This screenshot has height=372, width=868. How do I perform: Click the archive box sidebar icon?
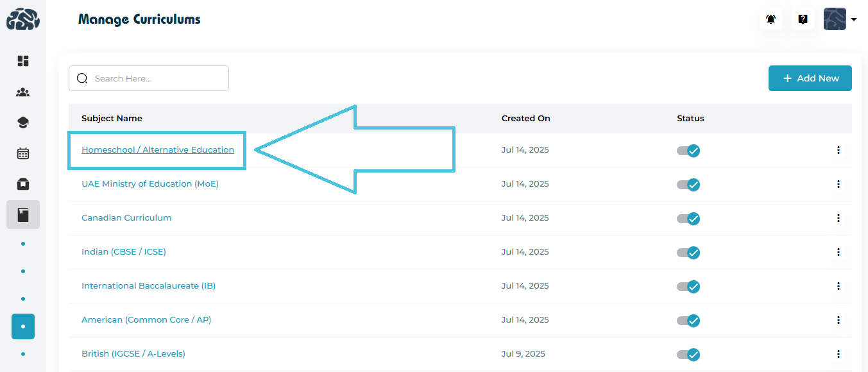click(x=23, y=184)
